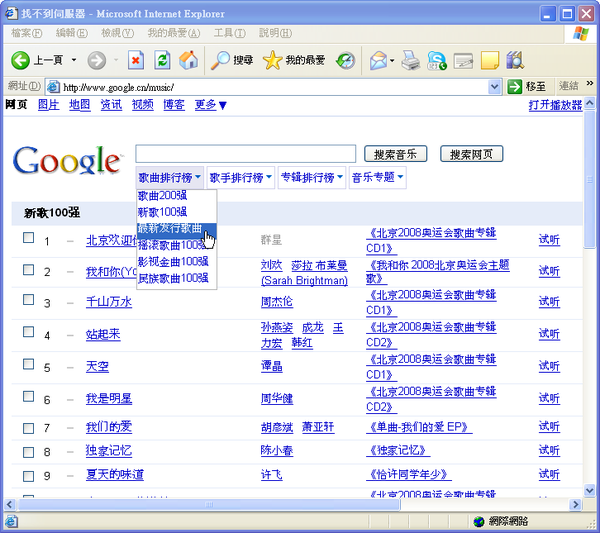Viewport: 600px width, 533px height.
Task: Select checkbox beside 我们的爱
Action: pyautogui.click(x=28, y=428)
